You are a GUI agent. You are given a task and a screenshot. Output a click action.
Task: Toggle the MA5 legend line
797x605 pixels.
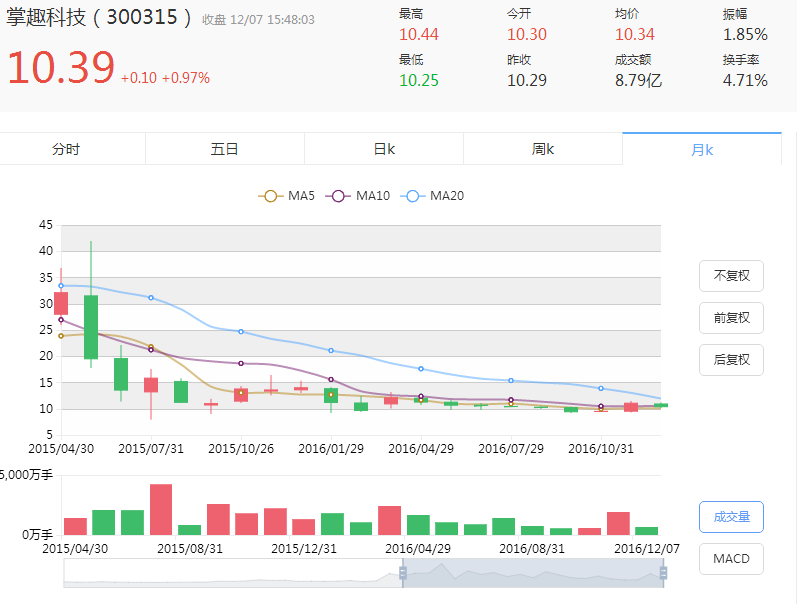287,196
